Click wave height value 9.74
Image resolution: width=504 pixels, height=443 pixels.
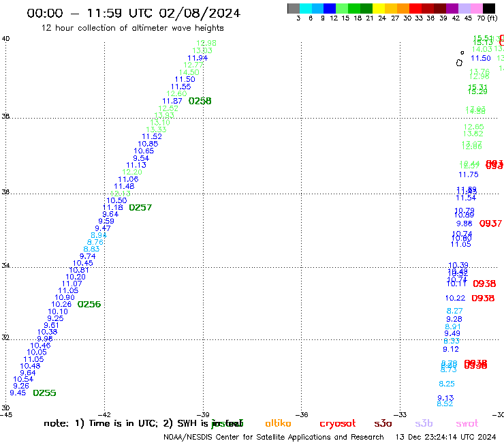87,256
